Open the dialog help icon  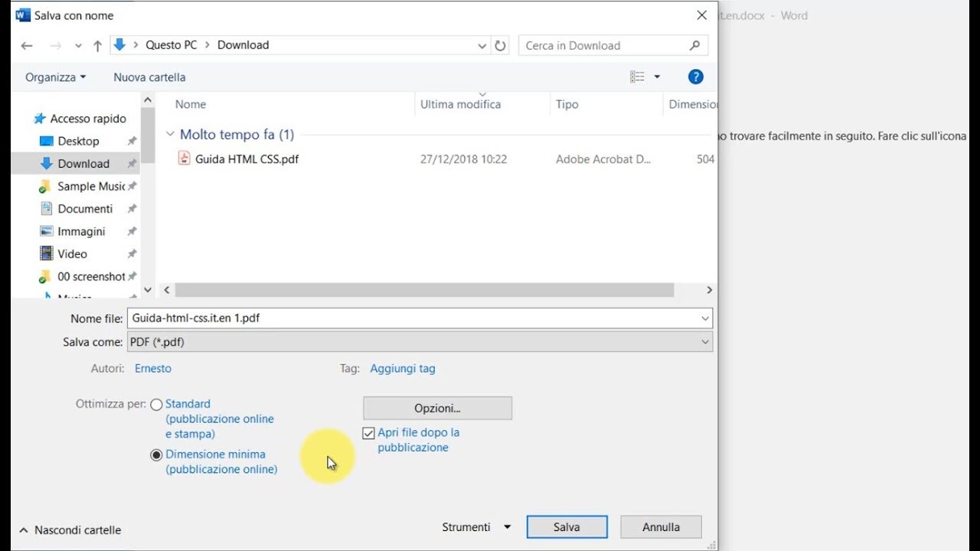(x=695, y=77)
